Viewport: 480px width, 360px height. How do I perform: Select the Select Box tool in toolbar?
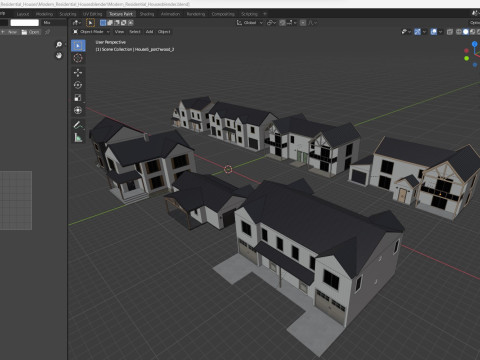[x=78, y=45]
